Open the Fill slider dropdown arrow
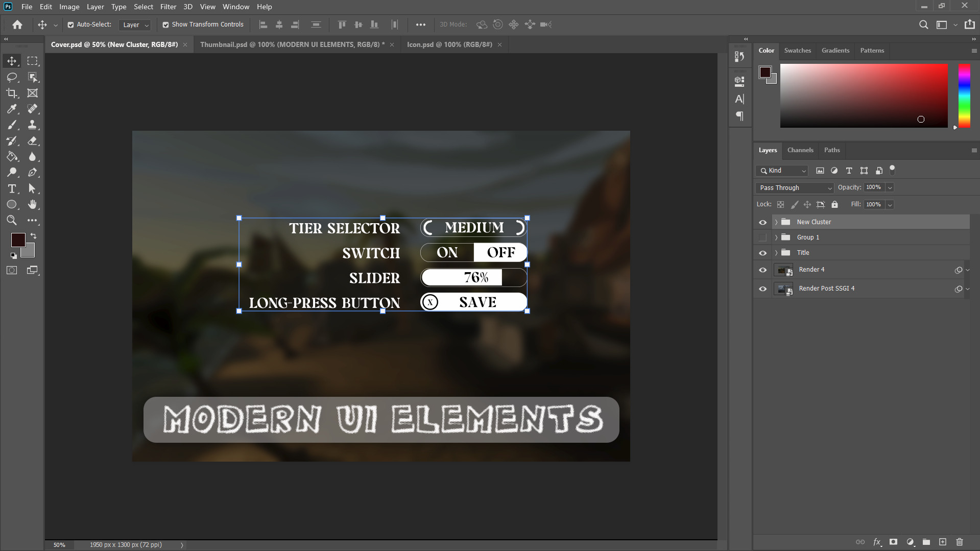Screen dimensions: 980x551 coord(890,205)
